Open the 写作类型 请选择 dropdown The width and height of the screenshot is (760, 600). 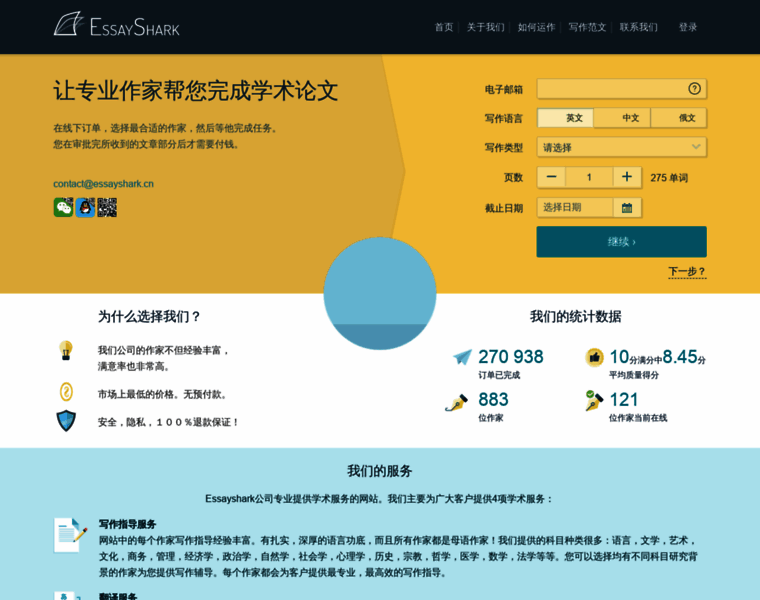pos(621,147)
